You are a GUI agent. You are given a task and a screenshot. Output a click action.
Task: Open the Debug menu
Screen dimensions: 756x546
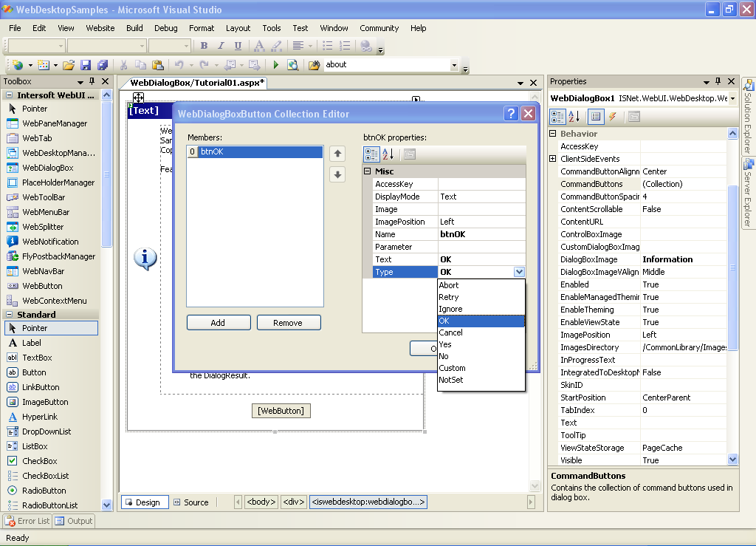click(166, 28)
